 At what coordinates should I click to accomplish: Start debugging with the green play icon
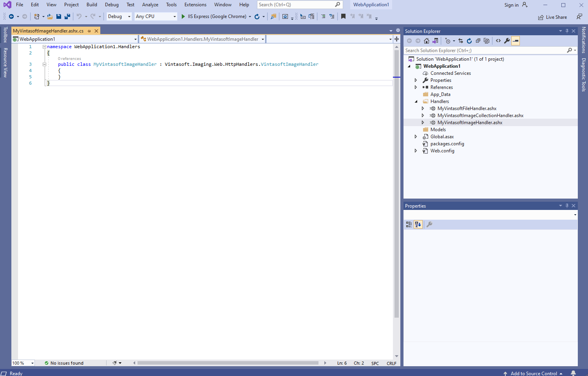point(183,16)
